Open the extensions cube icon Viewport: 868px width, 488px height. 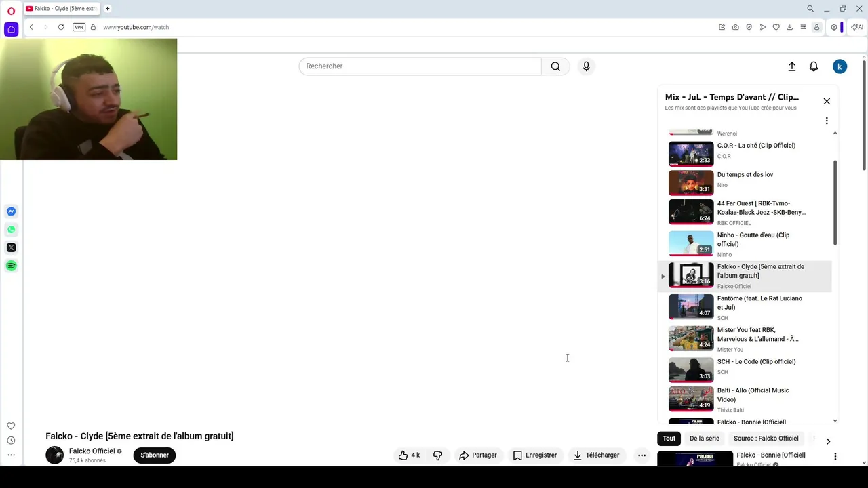pyautogui.click(x=834, y=27)
